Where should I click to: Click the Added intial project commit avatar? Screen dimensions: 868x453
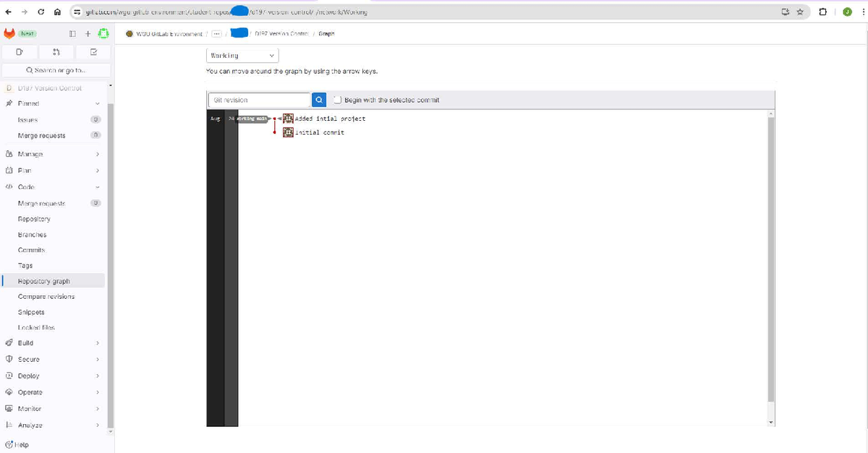[288, 119]
